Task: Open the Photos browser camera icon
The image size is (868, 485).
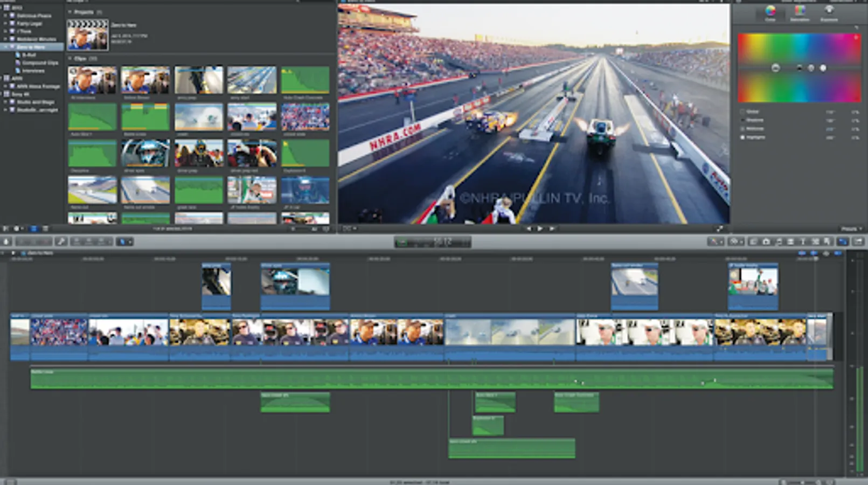Action: click(766, 242)
